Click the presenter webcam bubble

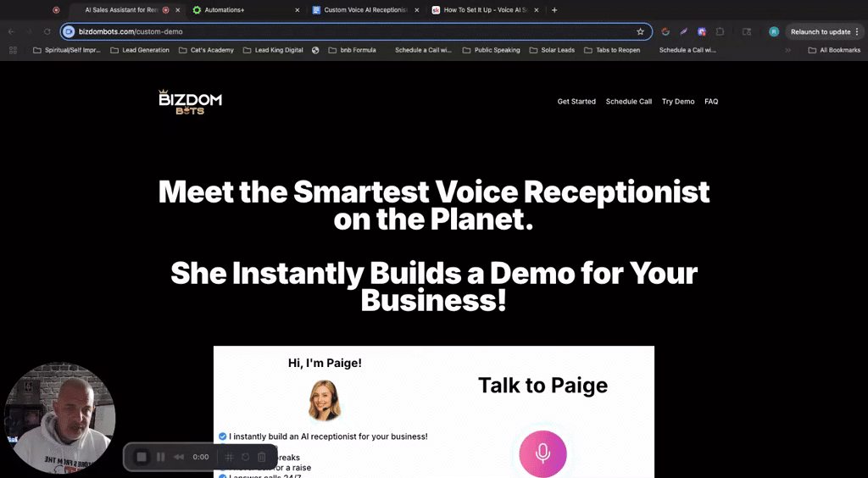pos(60,418)
